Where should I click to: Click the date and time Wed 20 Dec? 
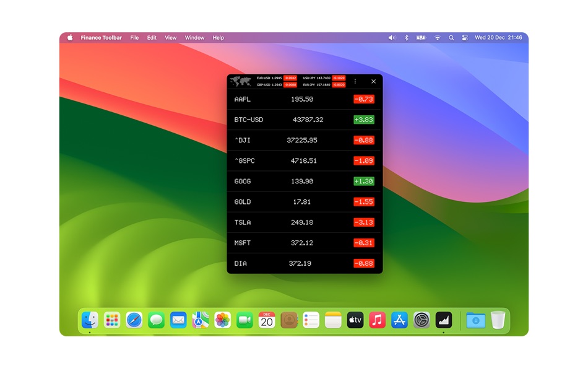[498, 38]
